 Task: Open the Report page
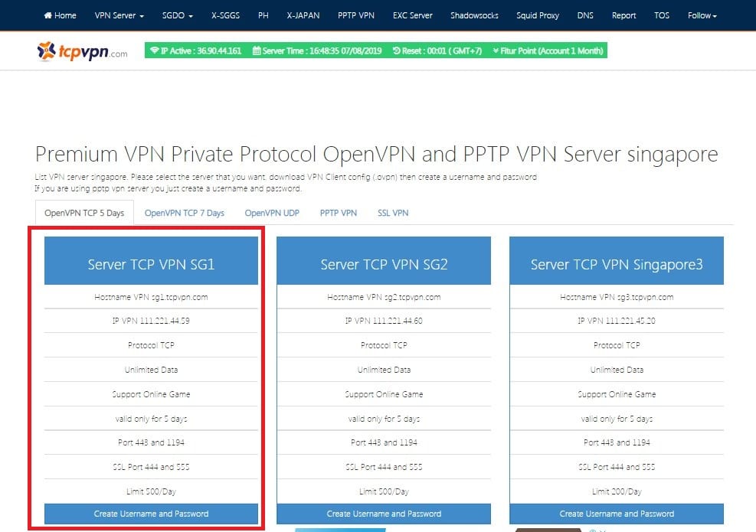(624, 15)
